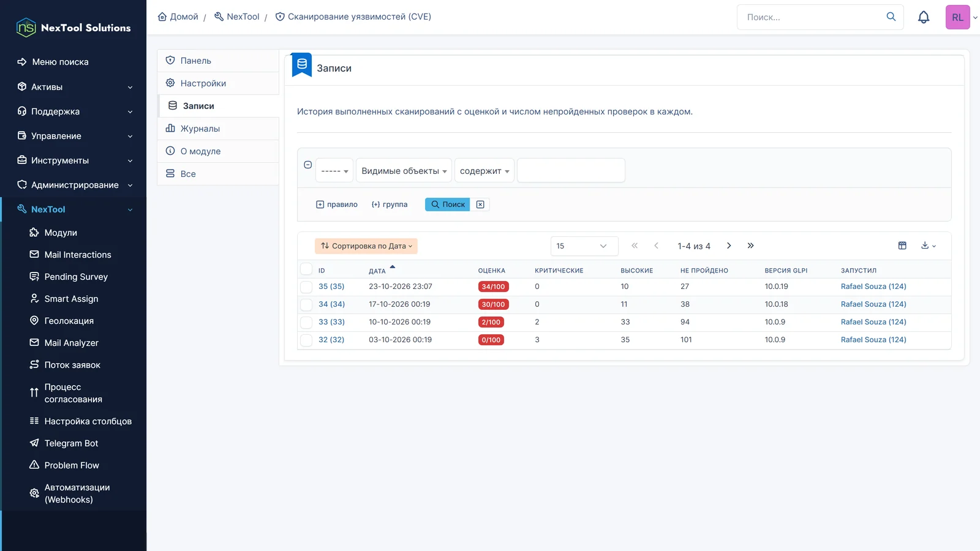980x551 pixels.
Task: Jump to last page double arrow
Action: [x=750, y=246]
